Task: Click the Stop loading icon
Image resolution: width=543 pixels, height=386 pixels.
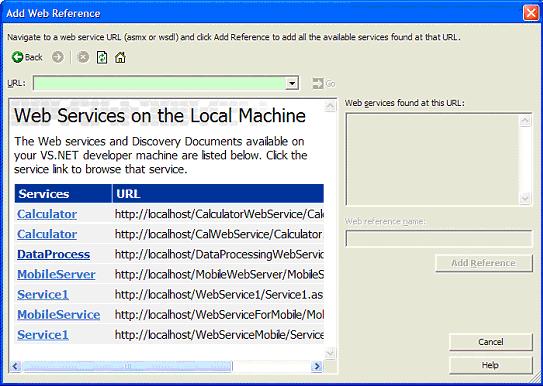Action: pos(83,57)
